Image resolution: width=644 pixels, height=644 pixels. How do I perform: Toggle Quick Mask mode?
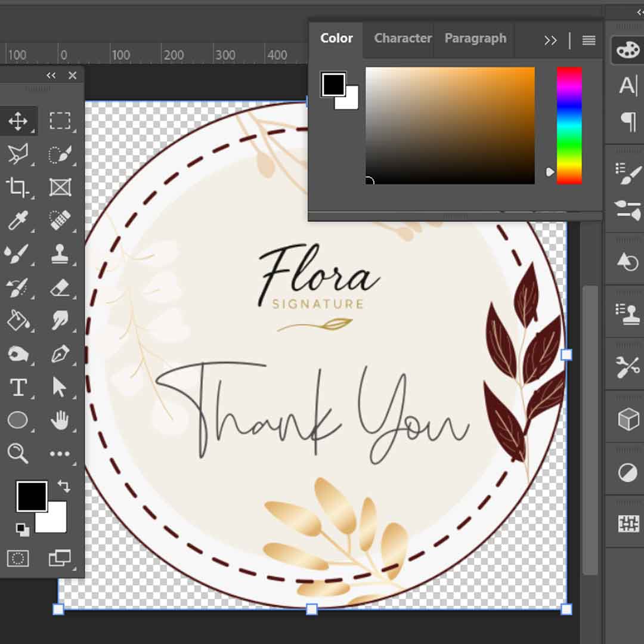click(18, 558)
